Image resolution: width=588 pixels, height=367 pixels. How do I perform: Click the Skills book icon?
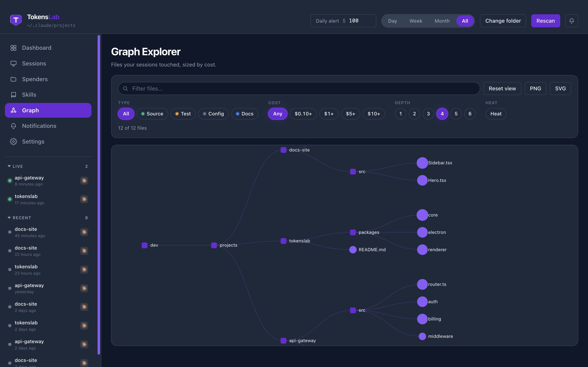(x=13, y=95)
